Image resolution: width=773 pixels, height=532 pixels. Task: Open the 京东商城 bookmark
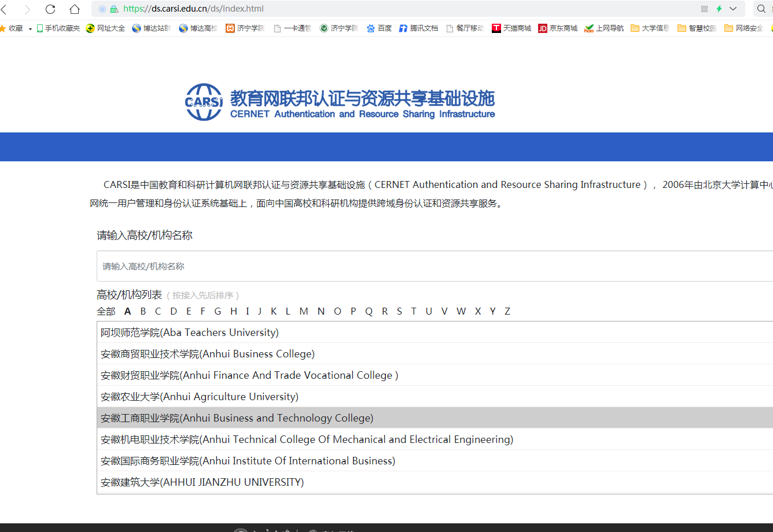[558, 28]
